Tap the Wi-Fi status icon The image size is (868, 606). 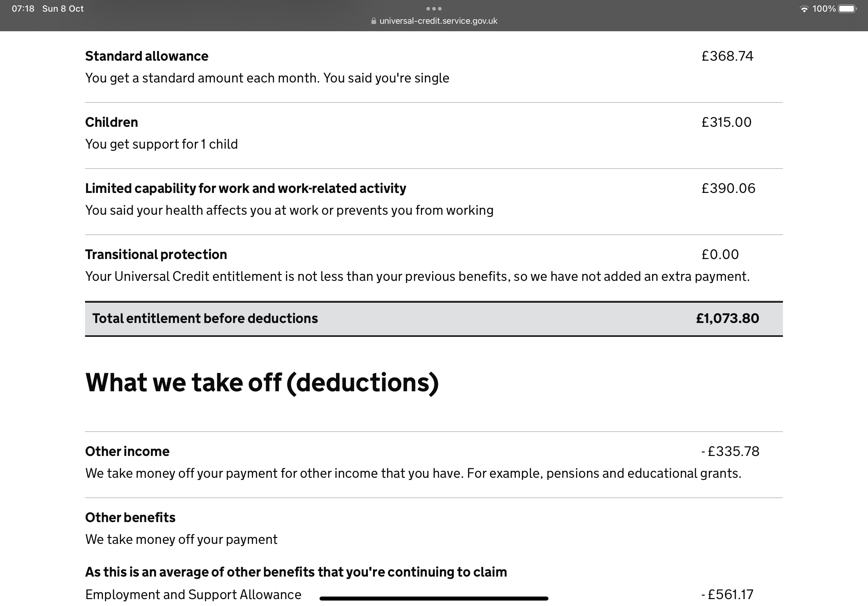tap(804, 9)
